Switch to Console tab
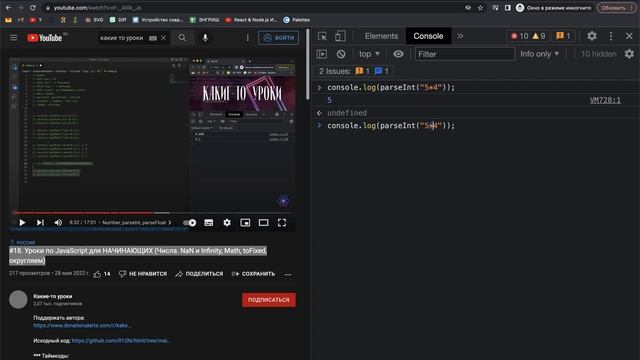640x360 pixels. tap(428, 36)
